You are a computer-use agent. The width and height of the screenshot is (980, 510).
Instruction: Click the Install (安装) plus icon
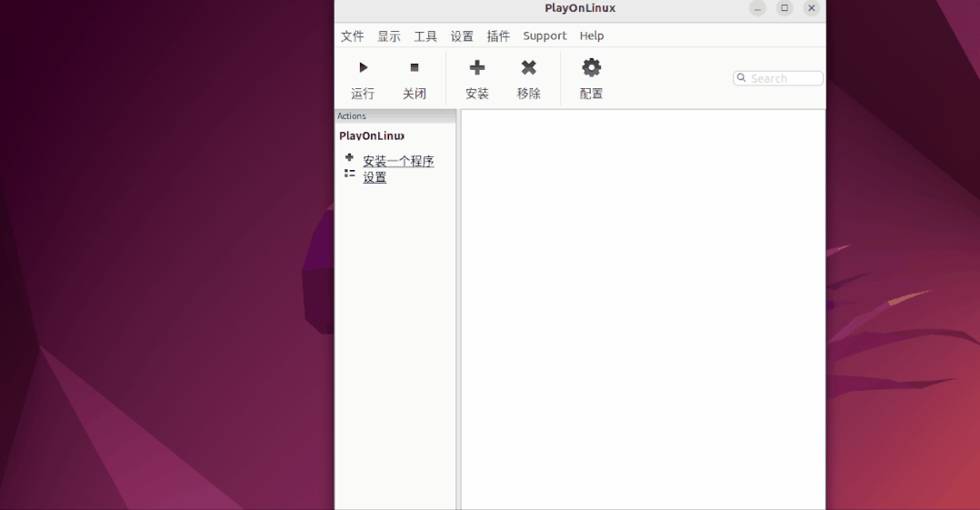[477, 67]
